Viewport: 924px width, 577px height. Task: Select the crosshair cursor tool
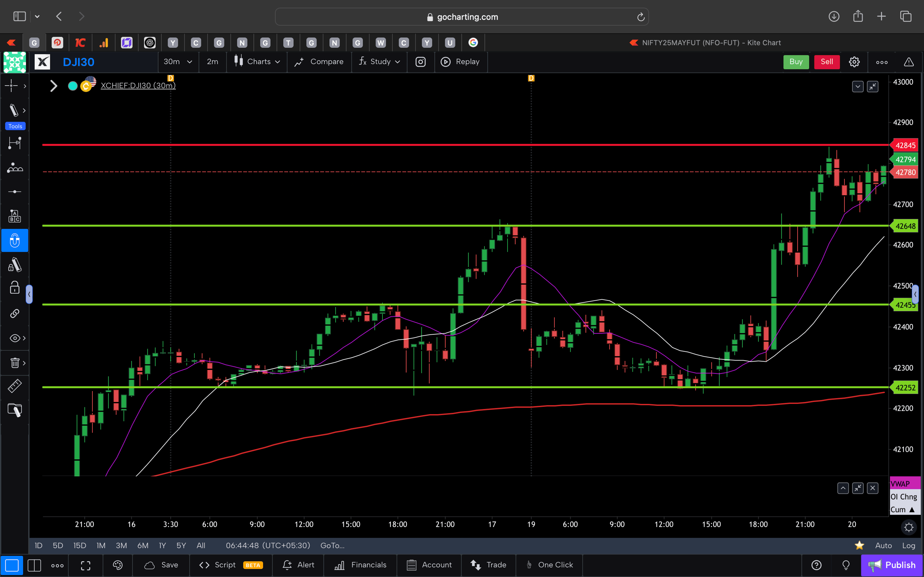(11, 86)
